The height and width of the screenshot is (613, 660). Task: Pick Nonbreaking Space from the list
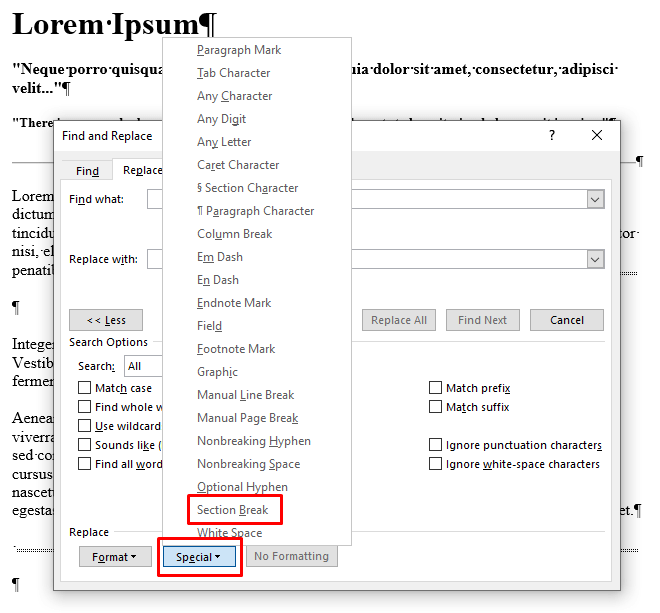(248, 464)
